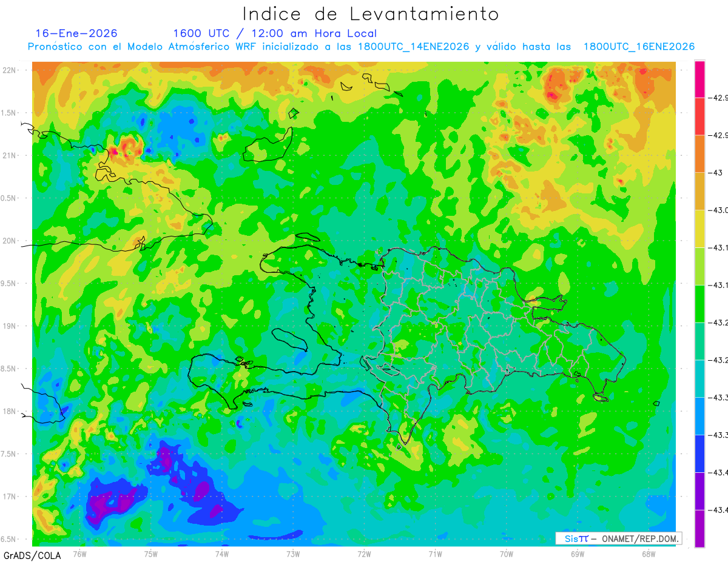Click the "ONAMET/REP.DOM." label box
Screen dimensions: 728x562
click(618, 538)
